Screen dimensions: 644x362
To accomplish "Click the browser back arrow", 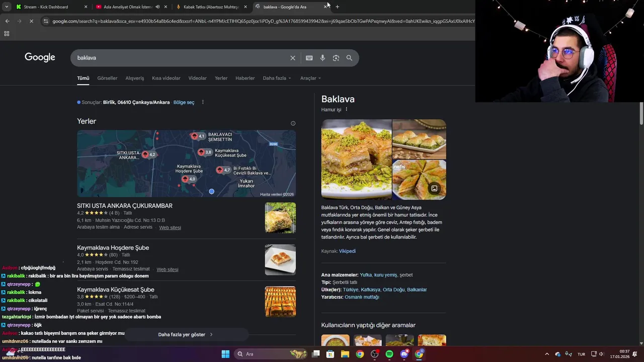I will pyautogui.click(x=7, y=21).
